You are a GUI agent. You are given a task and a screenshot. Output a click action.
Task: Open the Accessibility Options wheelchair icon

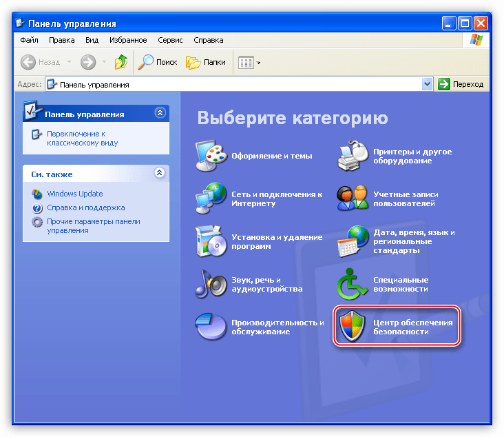pos(352,284)
